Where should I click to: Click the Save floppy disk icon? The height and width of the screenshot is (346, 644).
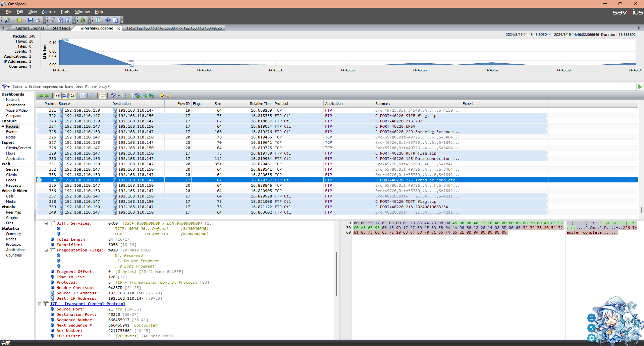pos(31,20)
